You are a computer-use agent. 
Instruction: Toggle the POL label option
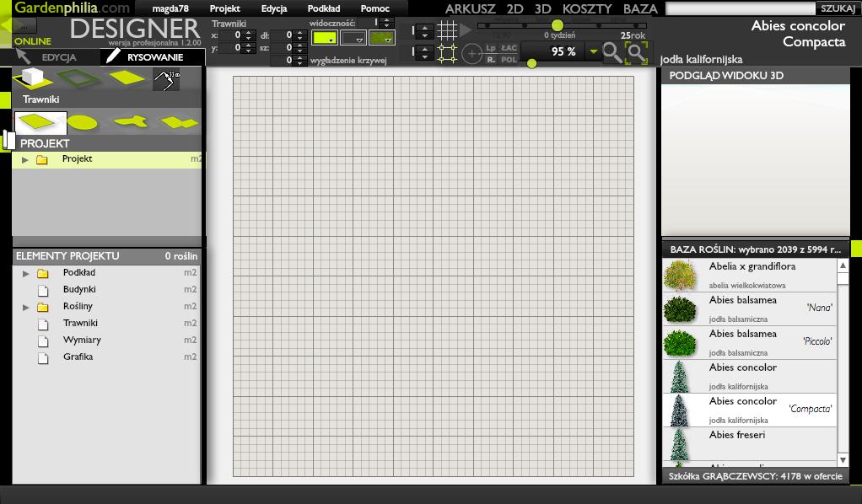509,59
